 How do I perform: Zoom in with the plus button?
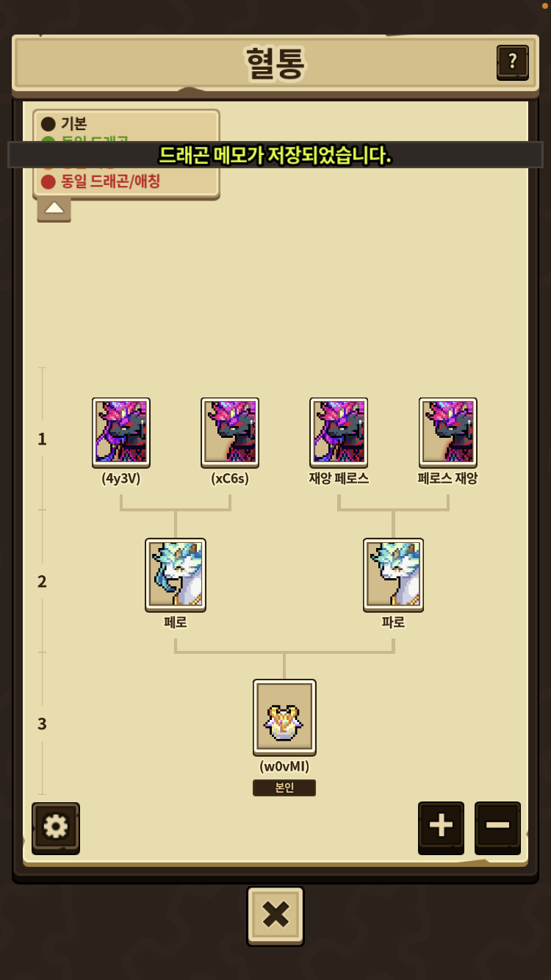tap(441, 826)
